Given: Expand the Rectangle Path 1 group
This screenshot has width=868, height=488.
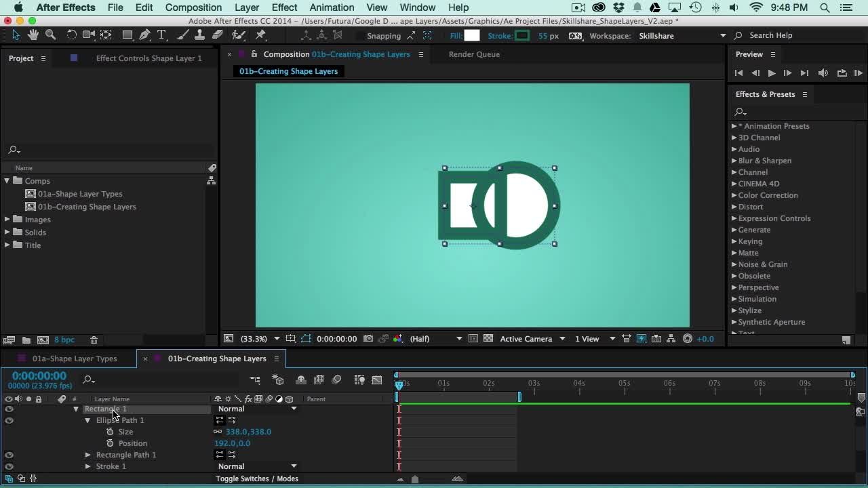Looking at the screenshot, I should [87, 455].
